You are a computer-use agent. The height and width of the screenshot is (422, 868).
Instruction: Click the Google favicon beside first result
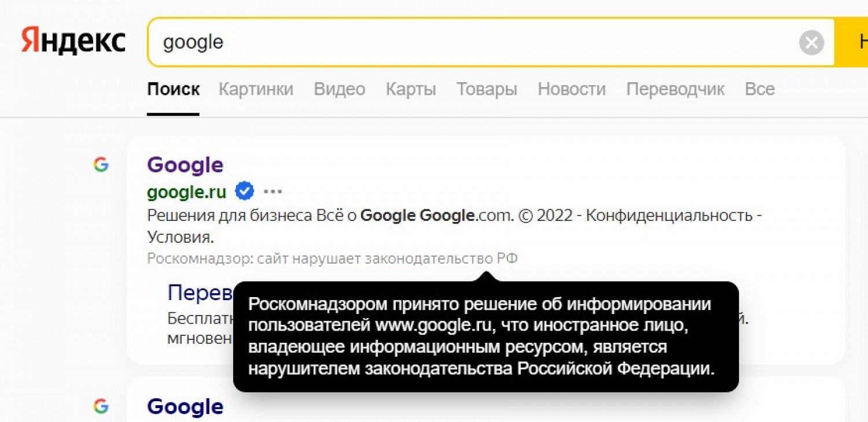tap(101, 165)
